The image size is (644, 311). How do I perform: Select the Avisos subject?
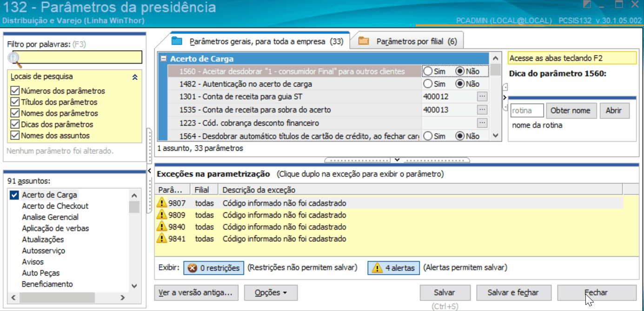(33, 262)
